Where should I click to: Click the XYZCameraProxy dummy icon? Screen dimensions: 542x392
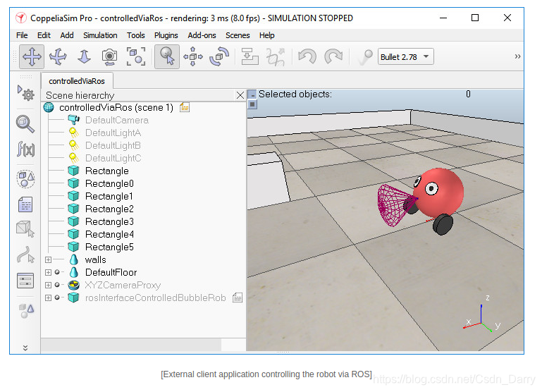[x=73, y=285]
